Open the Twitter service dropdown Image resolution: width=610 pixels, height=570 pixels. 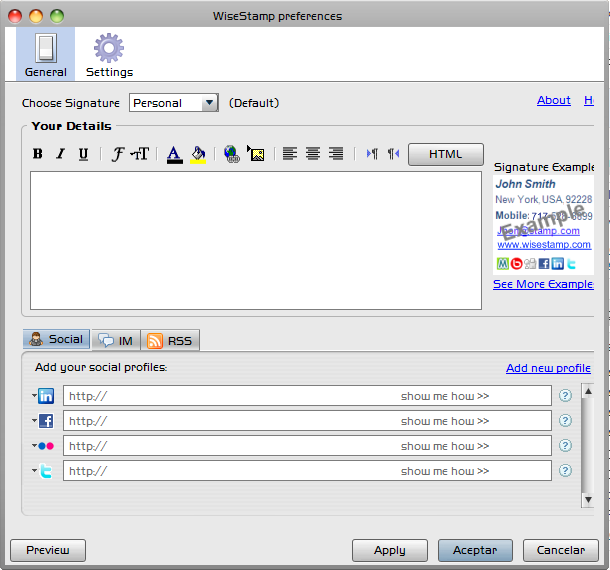pyautogui.click(x=43, y=471)
